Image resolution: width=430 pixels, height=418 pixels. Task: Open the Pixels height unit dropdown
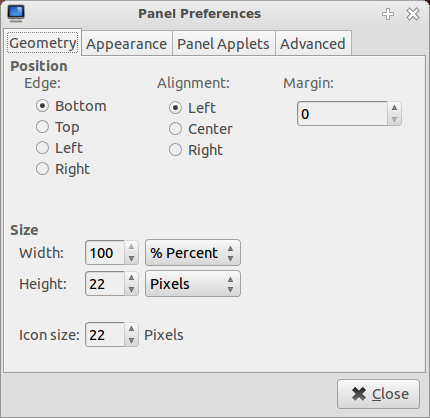(193, 284)
